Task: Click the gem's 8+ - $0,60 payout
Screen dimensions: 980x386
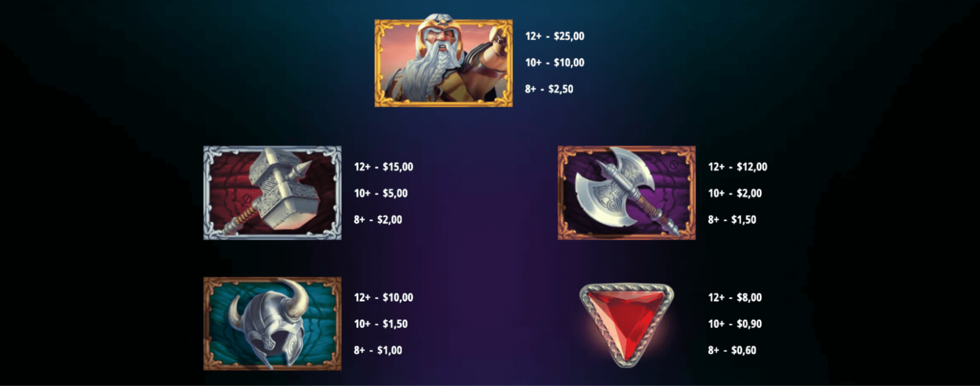Action: [x=732, y=351]
